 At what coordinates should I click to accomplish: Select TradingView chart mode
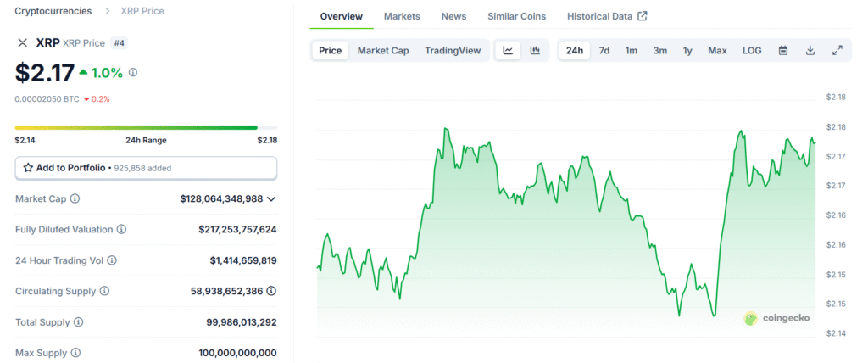click(x=453, y=50)
